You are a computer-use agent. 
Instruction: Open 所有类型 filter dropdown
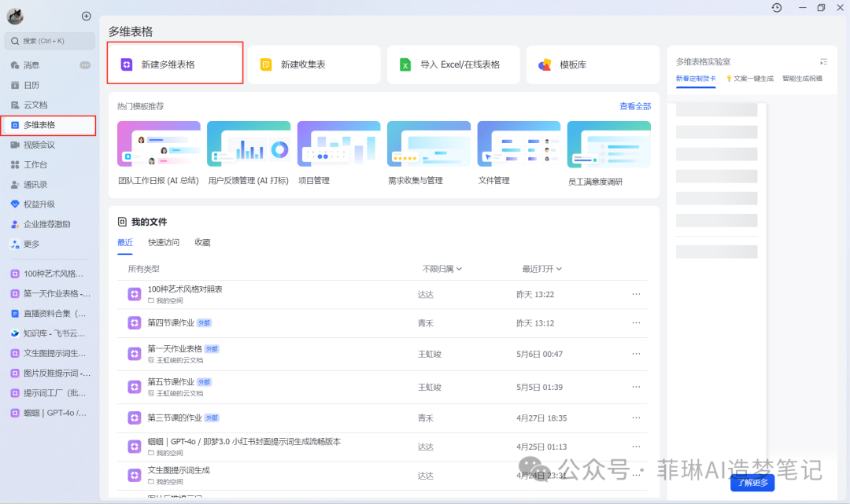pyautogui.click(x=144, y=269)
